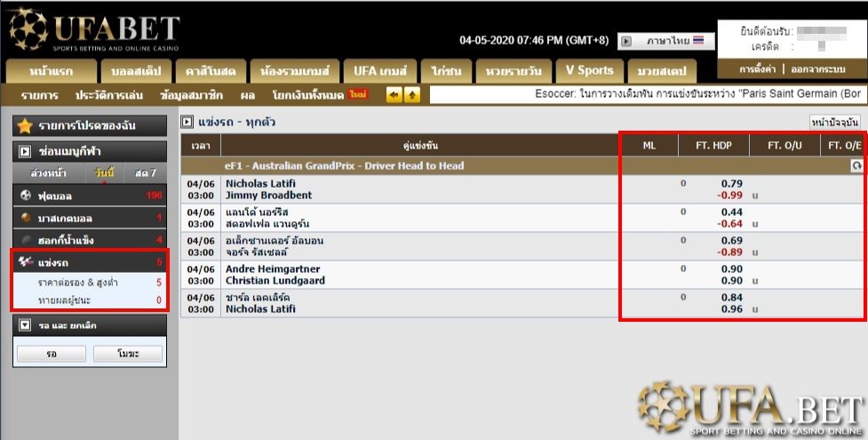
Task: Open the all games room tab
Action: coord(294,71)
